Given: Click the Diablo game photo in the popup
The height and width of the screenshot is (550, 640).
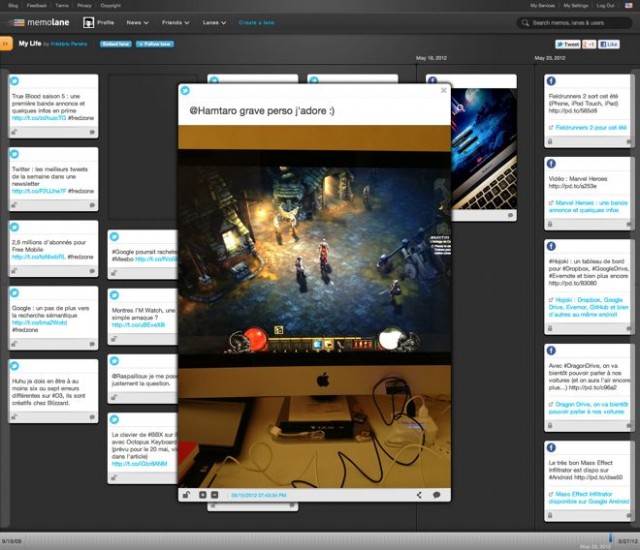Looking at the screenshot, I should [x=315, y=306].
